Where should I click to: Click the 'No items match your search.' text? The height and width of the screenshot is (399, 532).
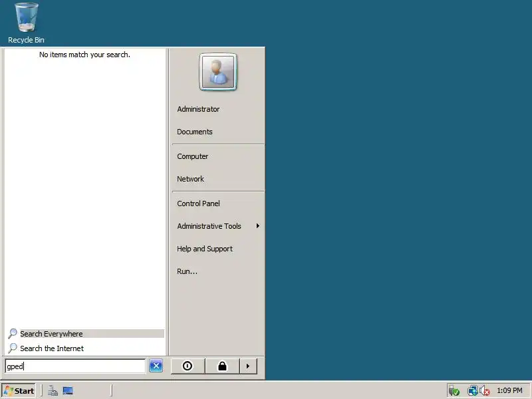coord(85,55)
